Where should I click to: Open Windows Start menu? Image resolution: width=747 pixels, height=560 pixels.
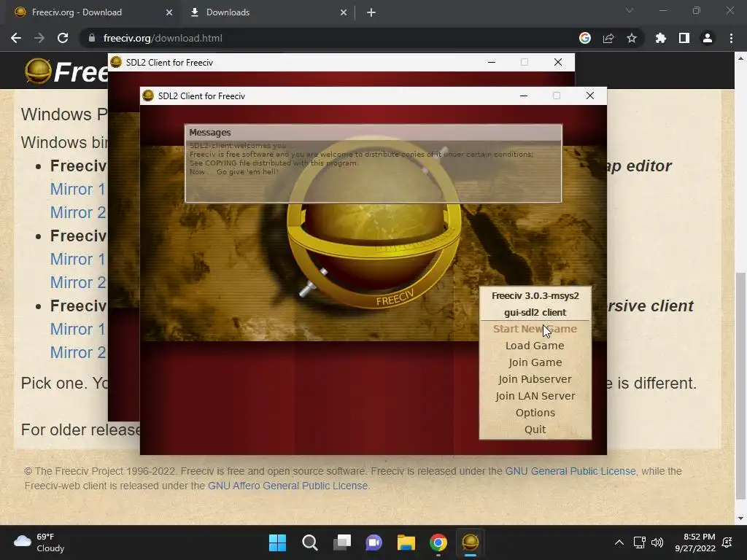(x=277, y=542)
